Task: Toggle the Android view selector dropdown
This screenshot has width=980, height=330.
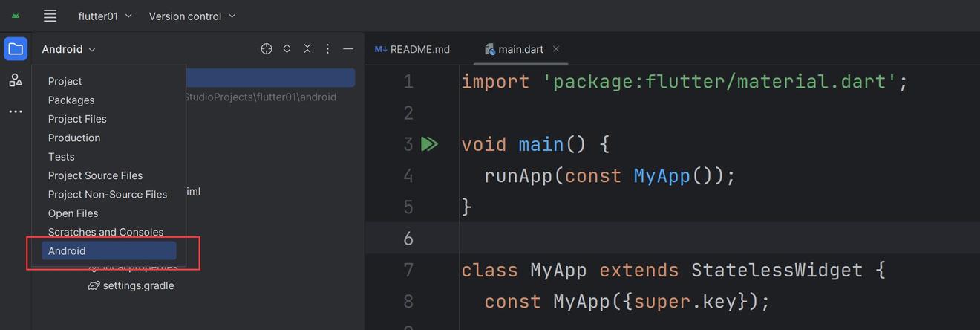Action: 68,49
